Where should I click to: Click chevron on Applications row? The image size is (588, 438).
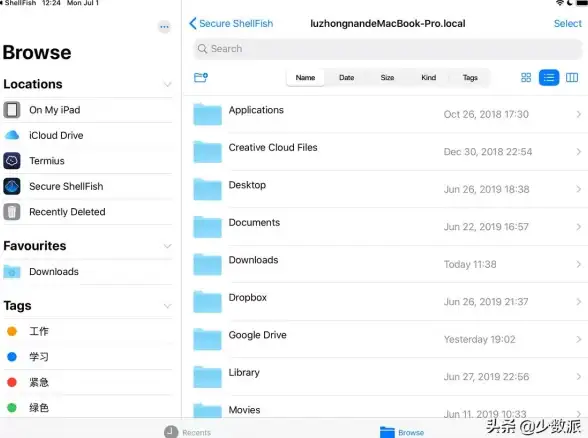[x=579, y=114]
